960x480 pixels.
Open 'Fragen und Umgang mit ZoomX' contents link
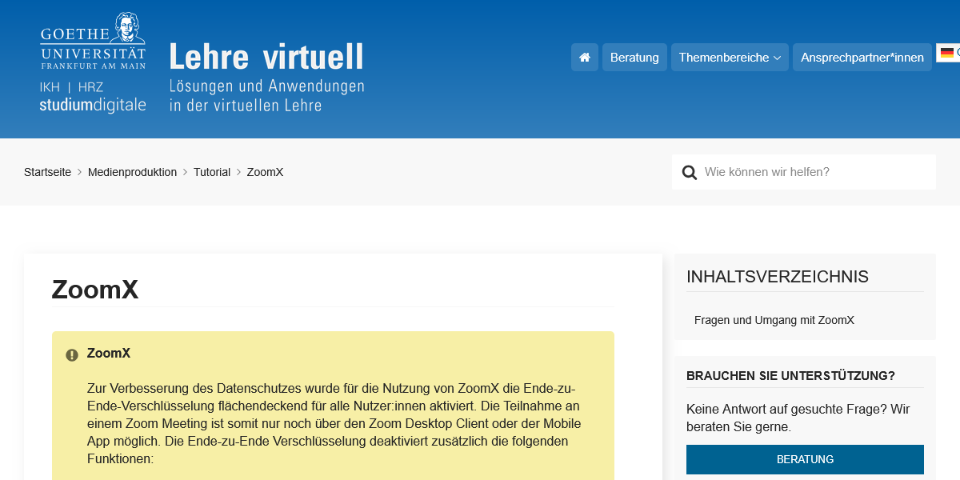pos(774,320)
